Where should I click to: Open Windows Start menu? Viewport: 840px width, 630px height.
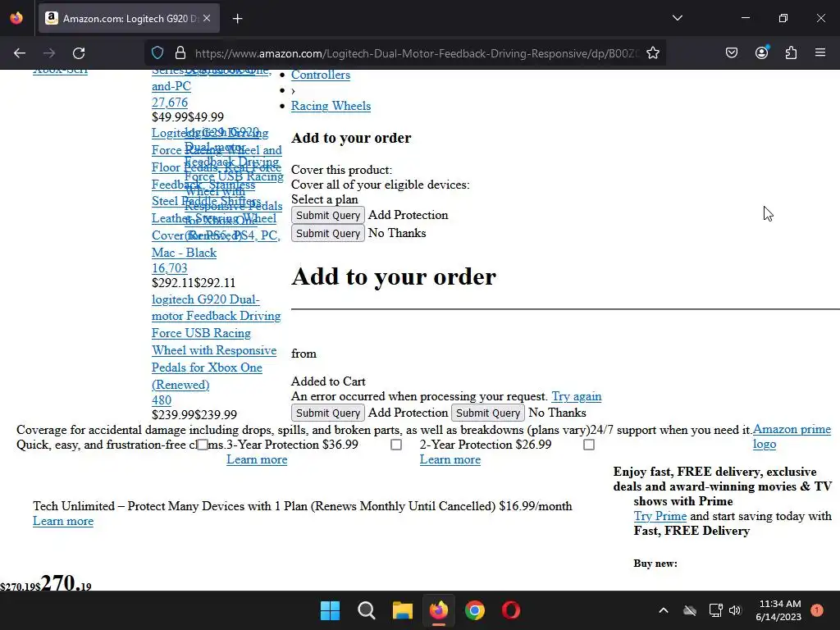(x=330, y=610)
